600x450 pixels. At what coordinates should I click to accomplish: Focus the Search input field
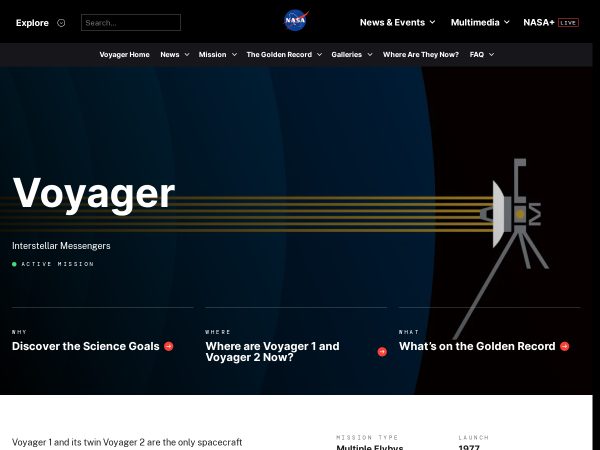tap(131, 23)
